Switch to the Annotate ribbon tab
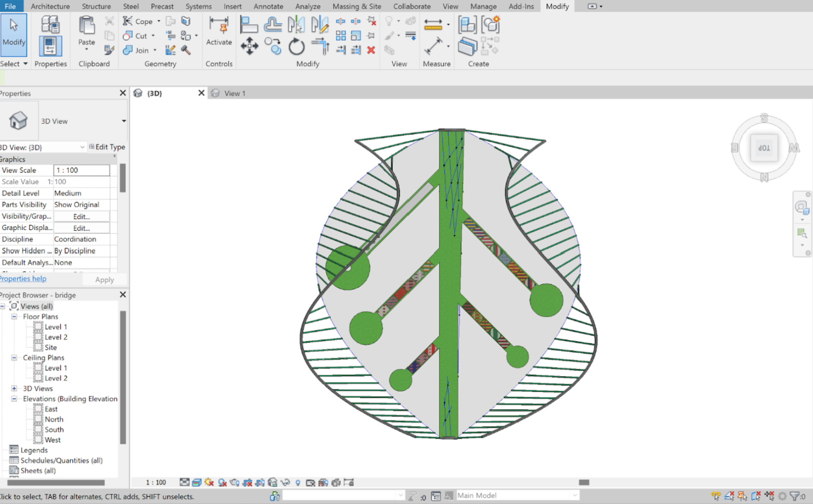Image resolution: width=813 pixels, height=504 pixels. pyautogui.click(x=268, y=6)
